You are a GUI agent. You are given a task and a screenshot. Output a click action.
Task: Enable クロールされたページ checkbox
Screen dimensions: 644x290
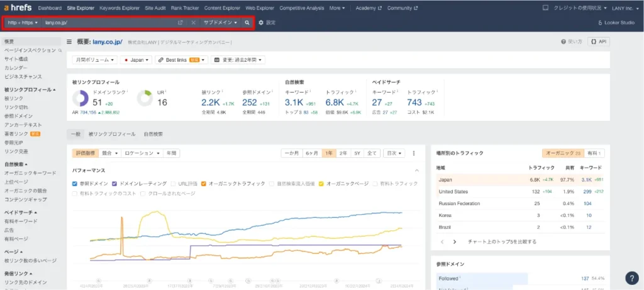[x=143, y=193]
